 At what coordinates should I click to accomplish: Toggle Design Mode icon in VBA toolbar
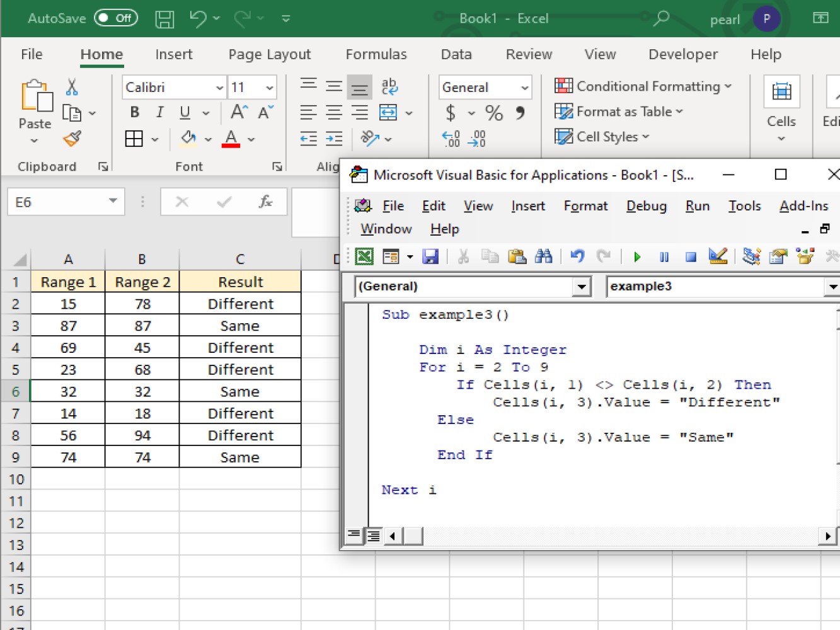pyautogui.click(x=718, y=256)
